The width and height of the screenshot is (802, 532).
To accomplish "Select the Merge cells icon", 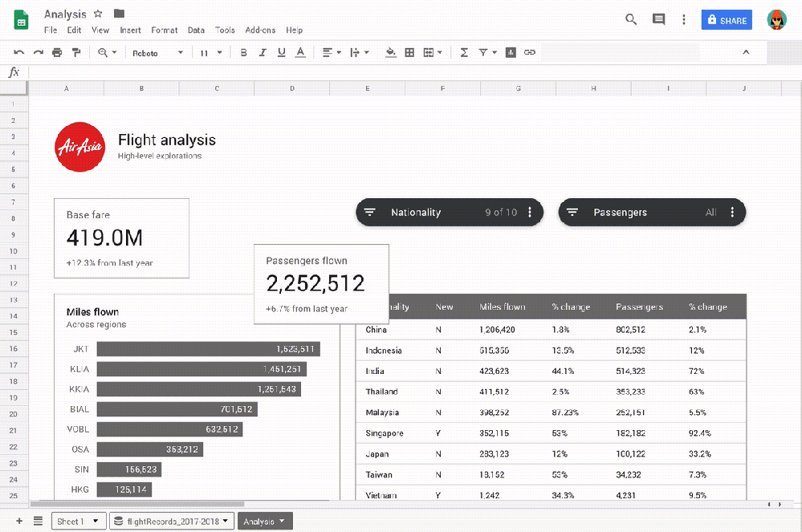I will (429, 51).
